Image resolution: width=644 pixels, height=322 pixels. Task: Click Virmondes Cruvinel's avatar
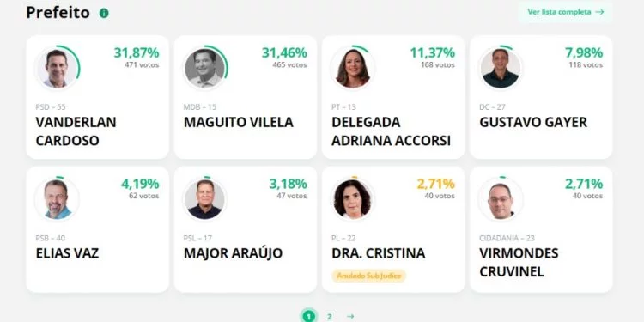pyautogui.click(x=501, y=199)
